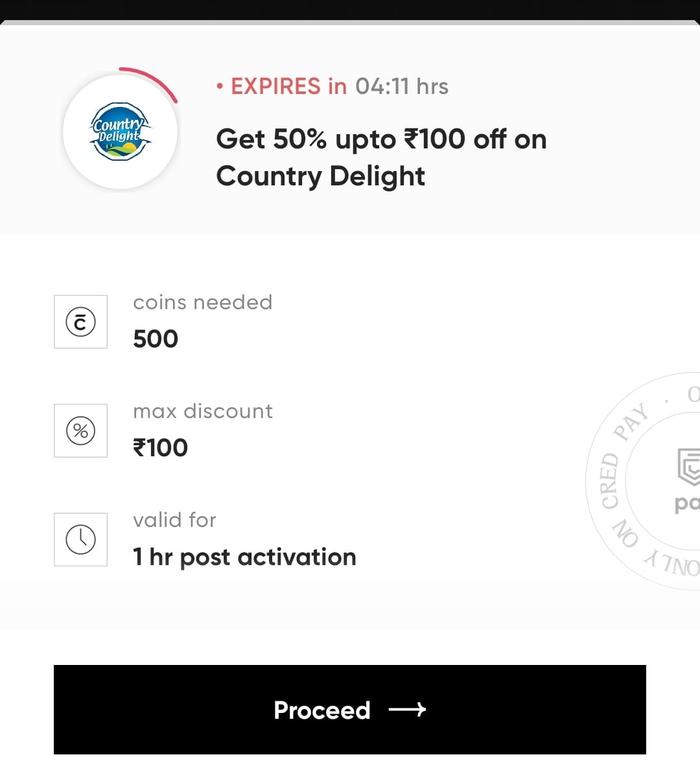Tap the CRED Pay only stamp
Viewport: 700px width, 781px height.
pos(643,481)
